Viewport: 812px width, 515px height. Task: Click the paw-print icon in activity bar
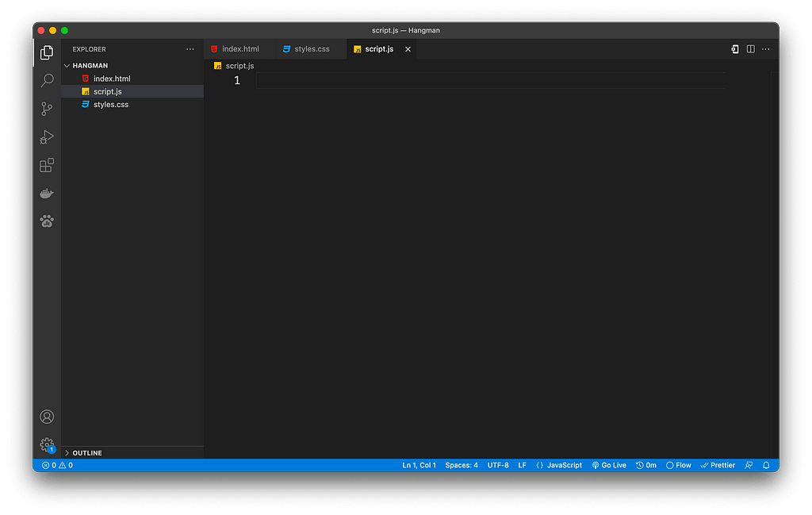tap(47, 221)
